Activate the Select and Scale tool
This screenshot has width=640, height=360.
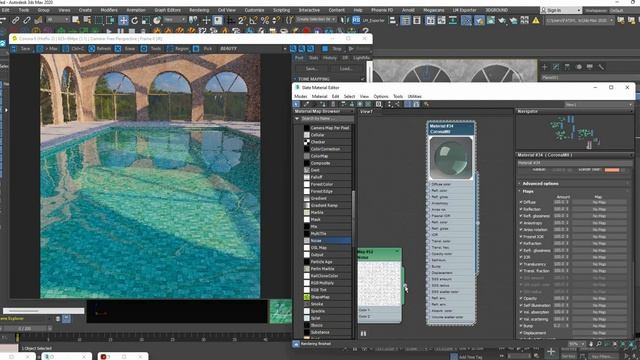pyautogui.click(x=146, y=20)
